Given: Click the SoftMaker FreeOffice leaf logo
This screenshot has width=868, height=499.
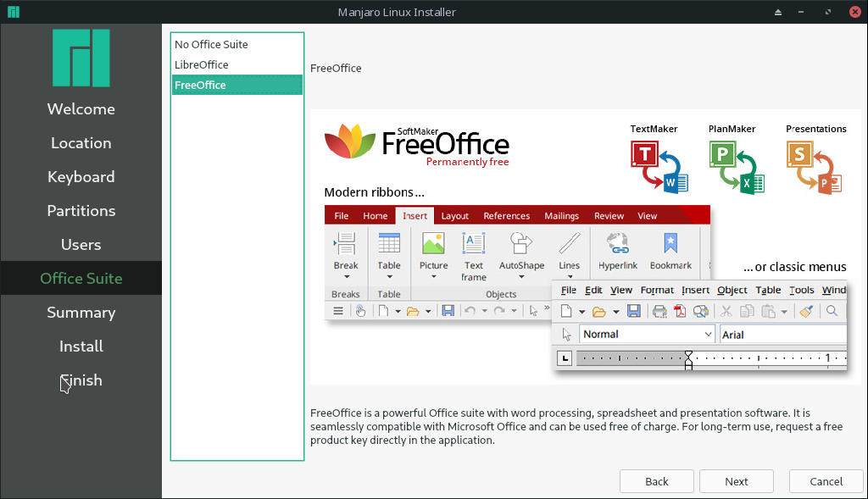Looking at the screenshot, I should [350, 141].
